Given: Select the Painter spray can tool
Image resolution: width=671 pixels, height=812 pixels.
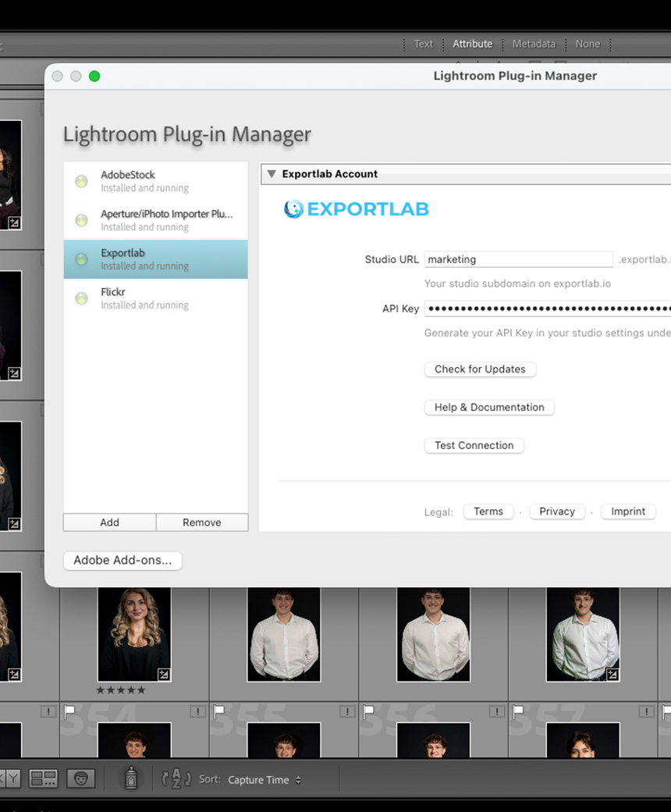Looking at the screenshot, I should (131, 778).
